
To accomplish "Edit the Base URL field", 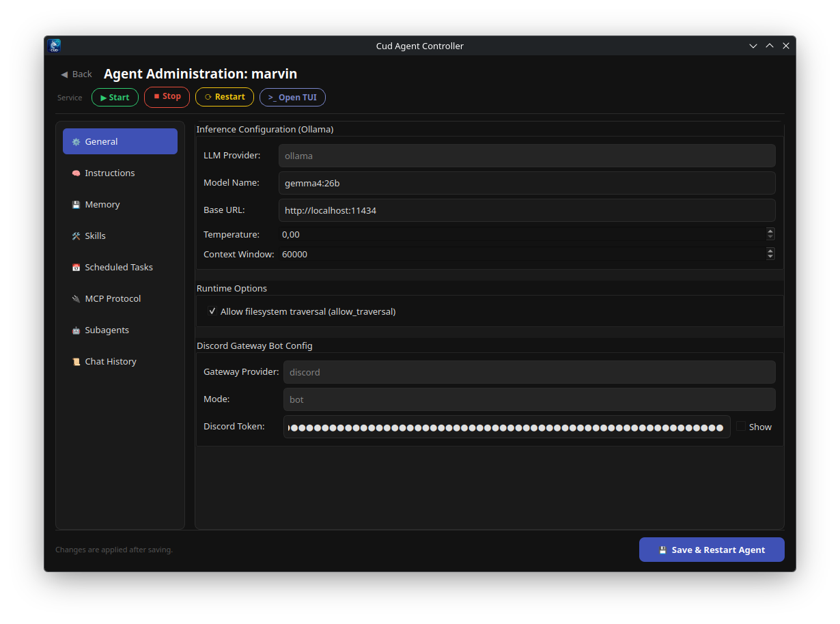I will (x=527, y=210).
